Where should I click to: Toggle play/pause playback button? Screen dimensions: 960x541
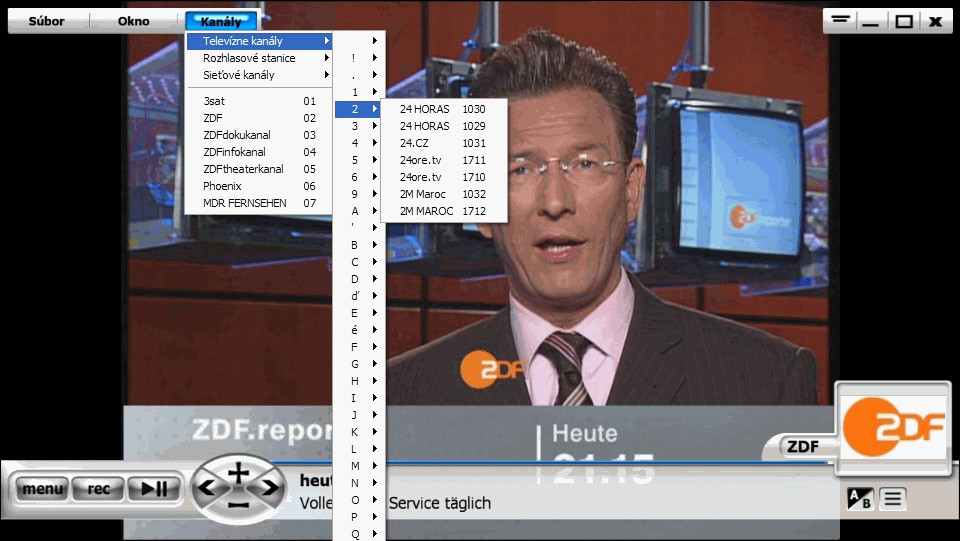[x=154, y=489]
